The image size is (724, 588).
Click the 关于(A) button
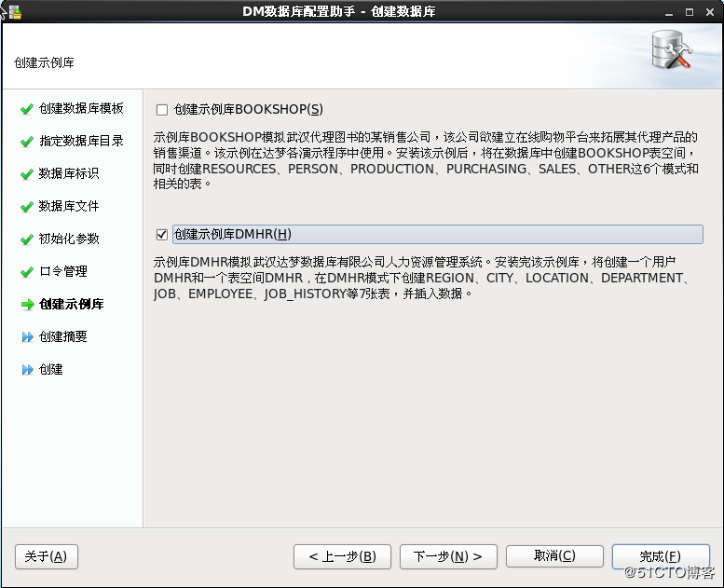coord(47,556)
